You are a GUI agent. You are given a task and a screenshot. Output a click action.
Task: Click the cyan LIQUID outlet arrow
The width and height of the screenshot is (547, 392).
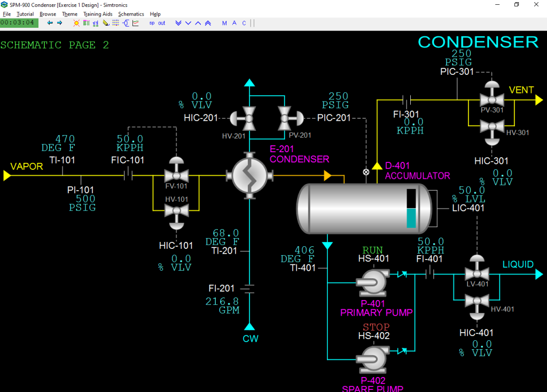[x=539, y=275]
